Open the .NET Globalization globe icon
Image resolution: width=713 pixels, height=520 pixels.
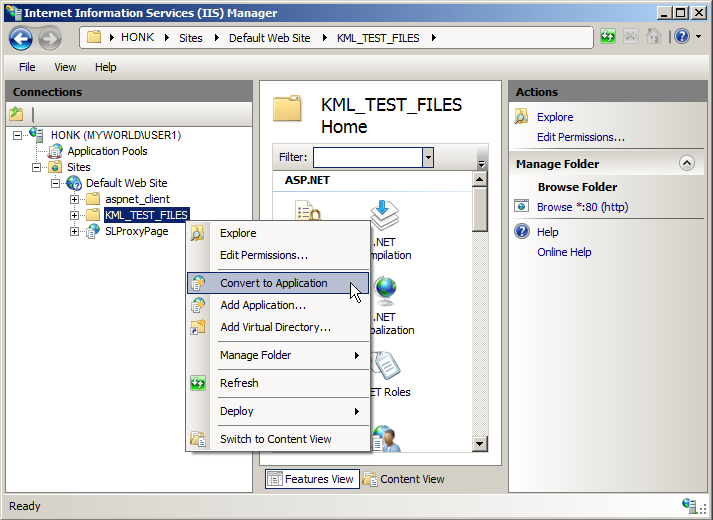[386, 291]
